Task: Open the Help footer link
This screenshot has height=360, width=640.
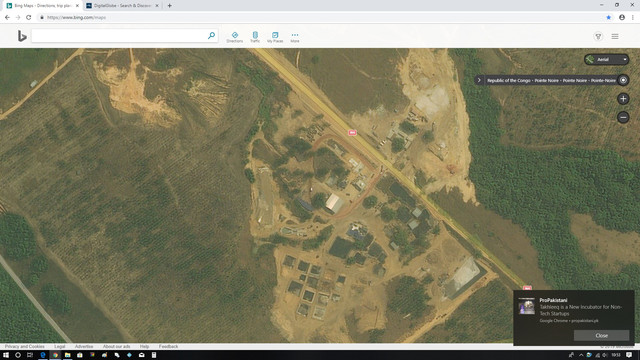Action: point(144,347)
